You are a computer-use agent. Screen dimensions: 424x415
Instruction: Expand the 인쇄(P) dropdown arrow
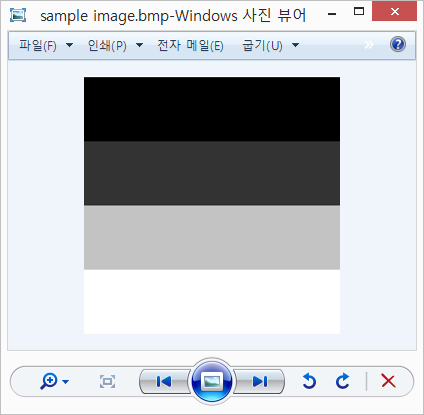point(140,45)
